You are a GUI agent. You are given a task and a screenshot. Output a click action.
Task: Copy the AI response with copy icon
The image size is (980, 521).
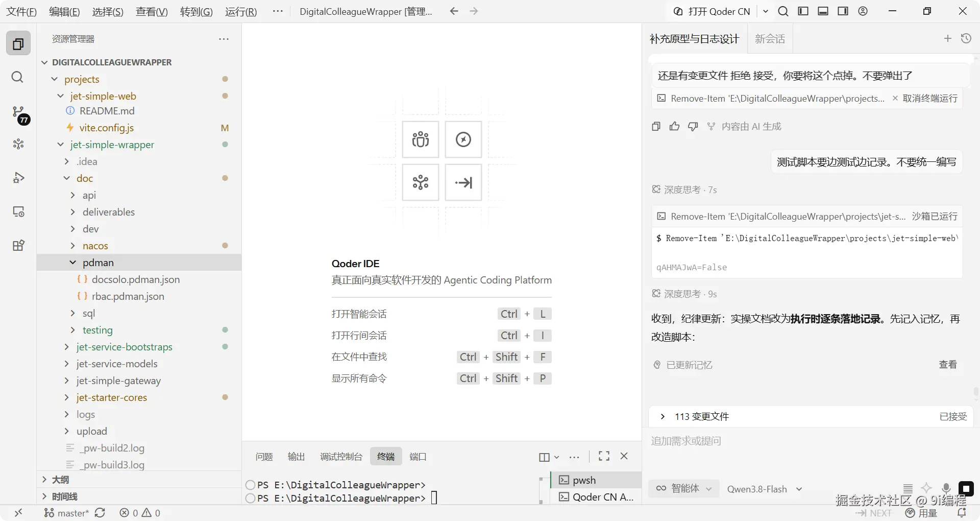[656, 126]
